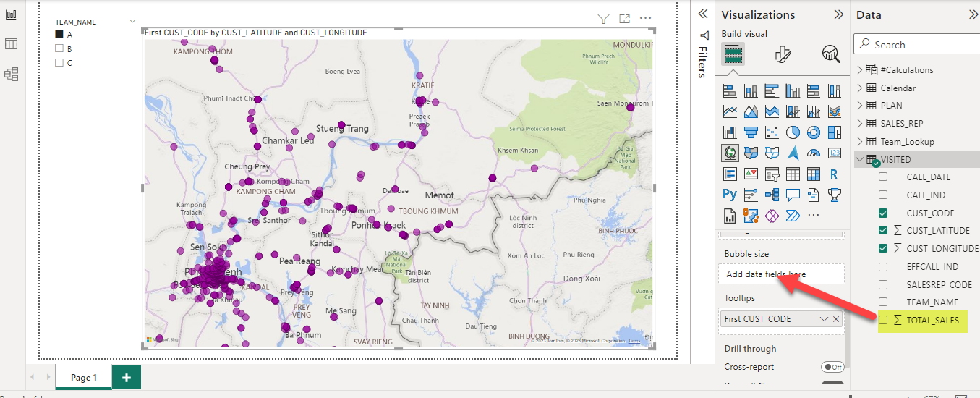Viewport: 980px width, 398px height.
Task: Check team B in TEAM_NAME slicer
Action: click(x=59, y=48)
